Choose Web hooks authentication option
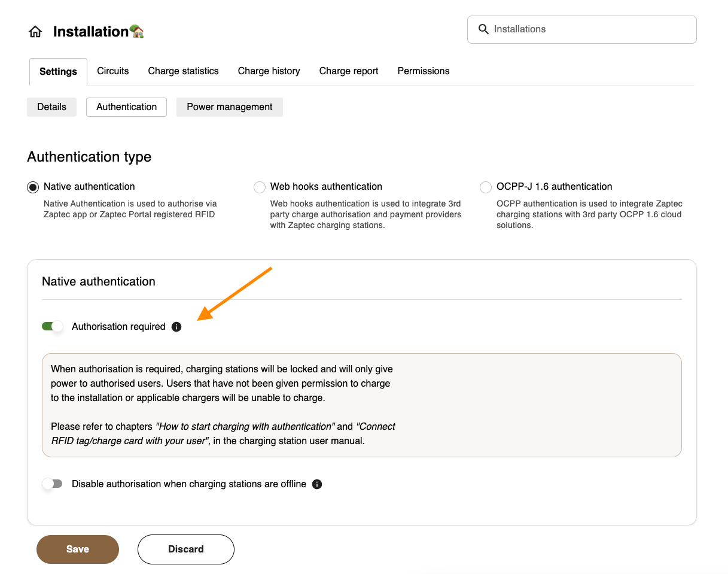The height and width of the screenshot is (574, 728). 260,187
